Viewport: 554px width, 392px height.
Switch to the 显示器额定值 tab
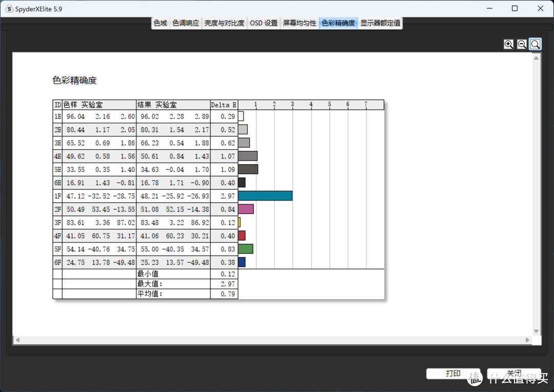[380, 23]
